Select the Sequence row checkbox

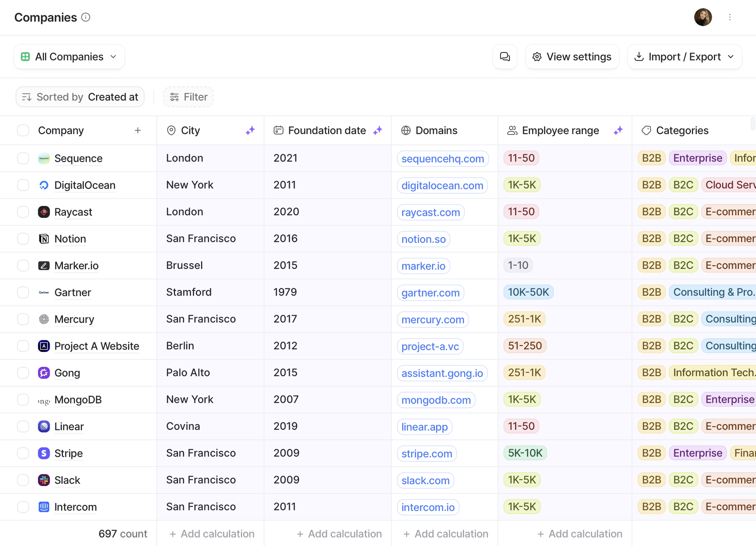click(x=23, y=158)
